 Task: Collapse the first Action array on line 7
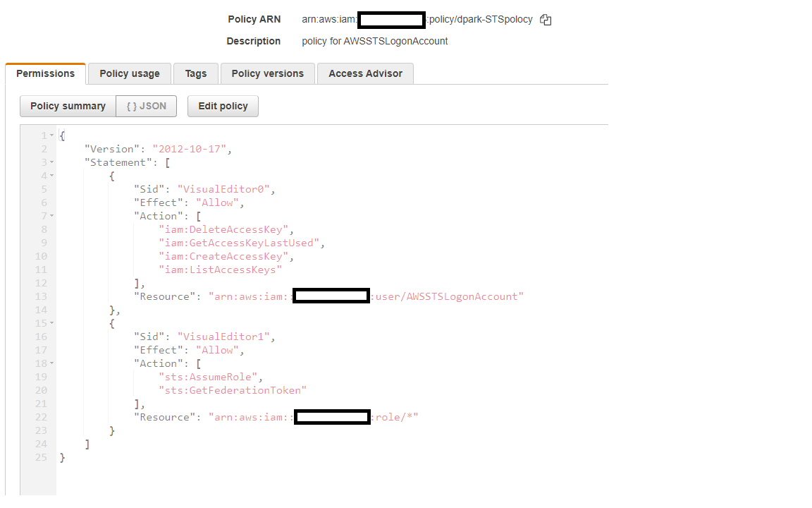click(50, 215)
